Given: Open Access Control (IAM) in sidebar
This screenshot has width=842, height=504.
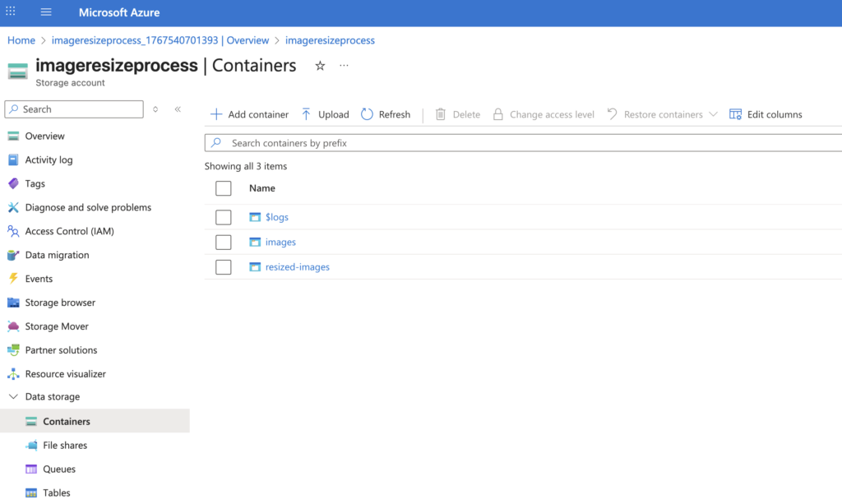Looking at the screenshot, I should (x=69, y=231).
